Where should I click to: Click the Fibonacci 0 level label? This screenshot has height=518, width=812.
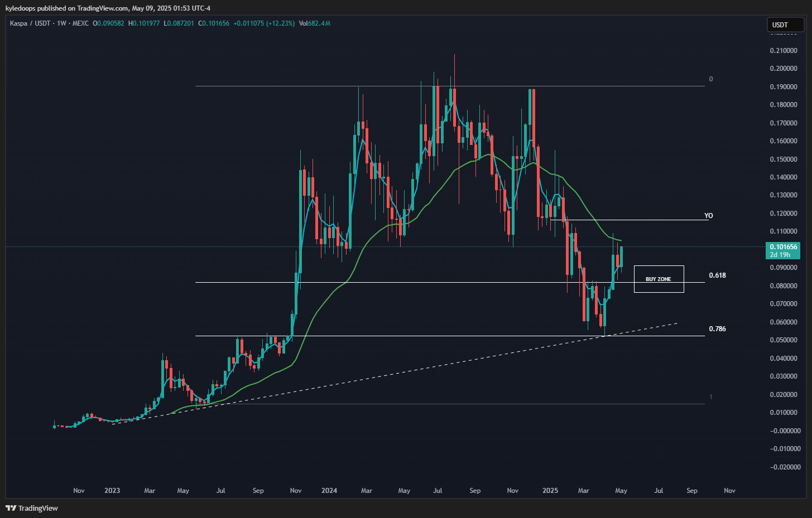click(x=711, y=79)
